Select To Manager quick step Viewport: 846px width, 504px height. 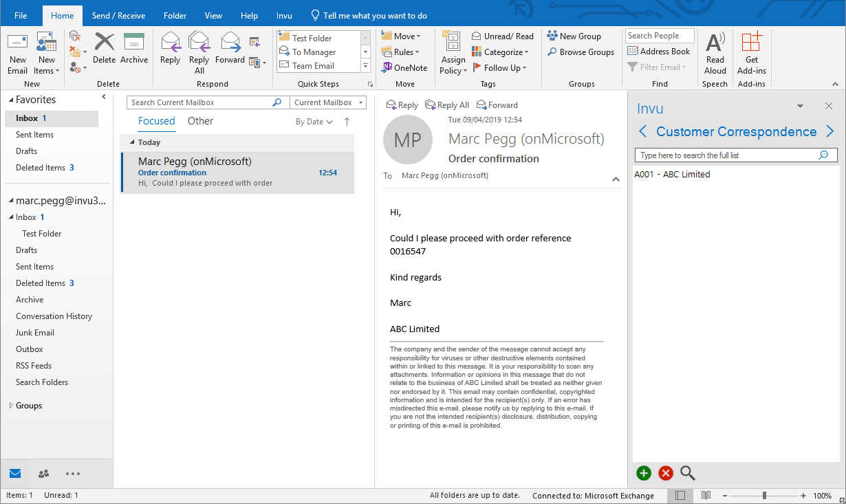pyautogui.click(x=318, y=52)
